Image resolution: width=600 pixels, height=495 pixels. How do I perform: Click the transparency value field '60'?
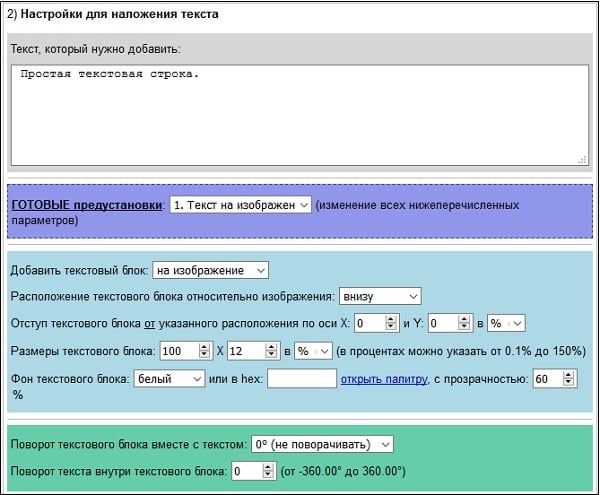[x=545, y=379]
